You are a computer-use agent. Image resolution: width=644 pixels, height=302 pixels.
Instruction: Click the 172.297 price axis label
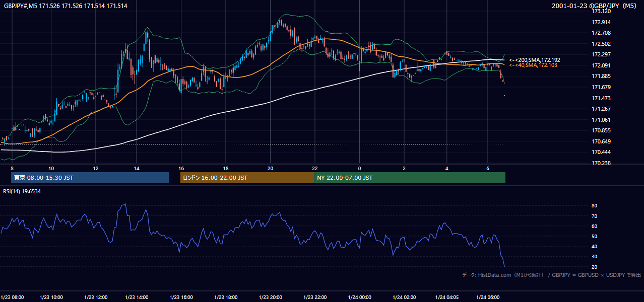[x=601, y=54]
